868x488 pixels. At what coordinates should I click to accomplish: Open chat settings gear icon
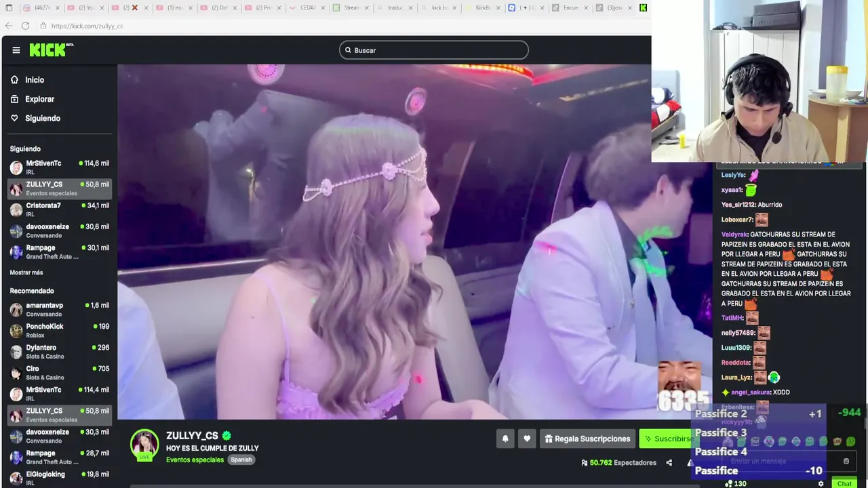pos(821,483)
